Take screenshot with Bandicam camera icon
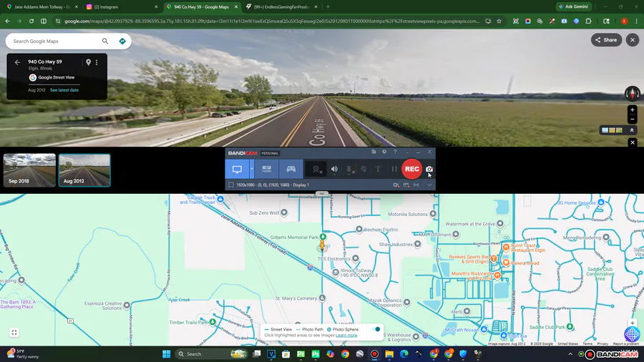 pyautogui.click(x=429, y=169)
